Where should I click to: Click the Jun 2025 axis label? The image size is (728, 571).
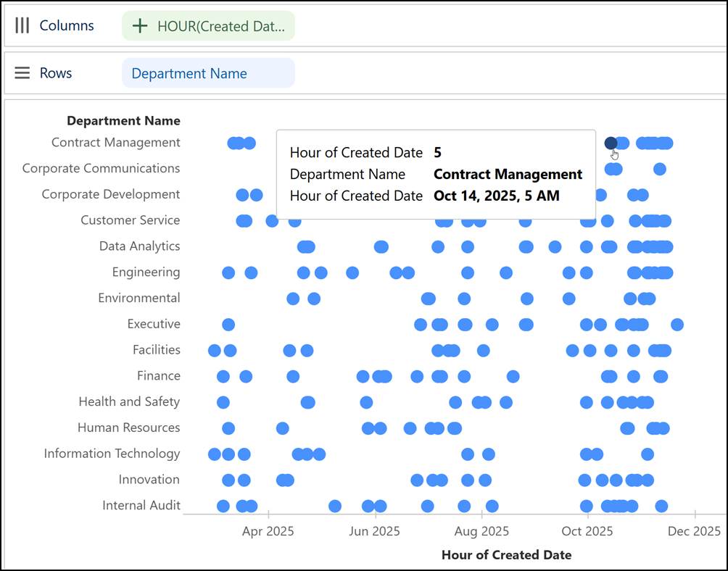tap(374, 531)
